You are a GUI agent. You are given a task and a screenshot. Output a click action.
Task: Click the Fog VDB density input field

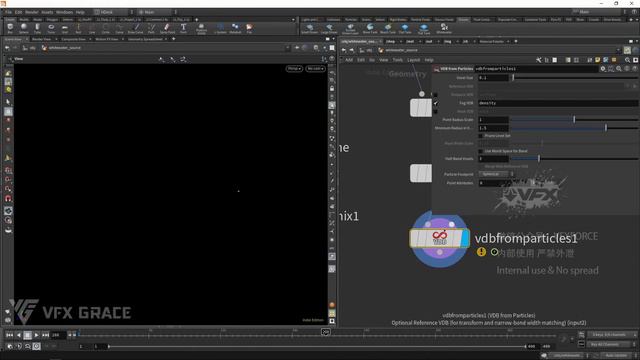558,103
